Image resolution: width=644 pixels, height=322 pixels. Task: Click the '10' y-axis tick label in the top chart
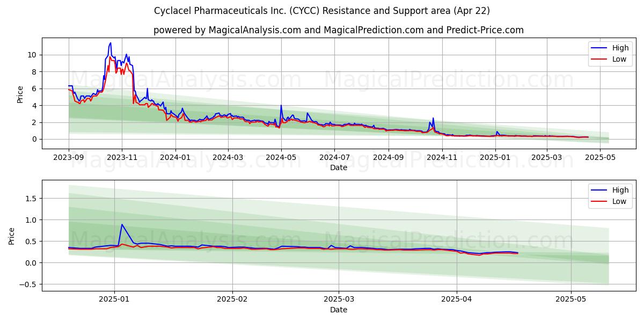[x=32, y=55]
